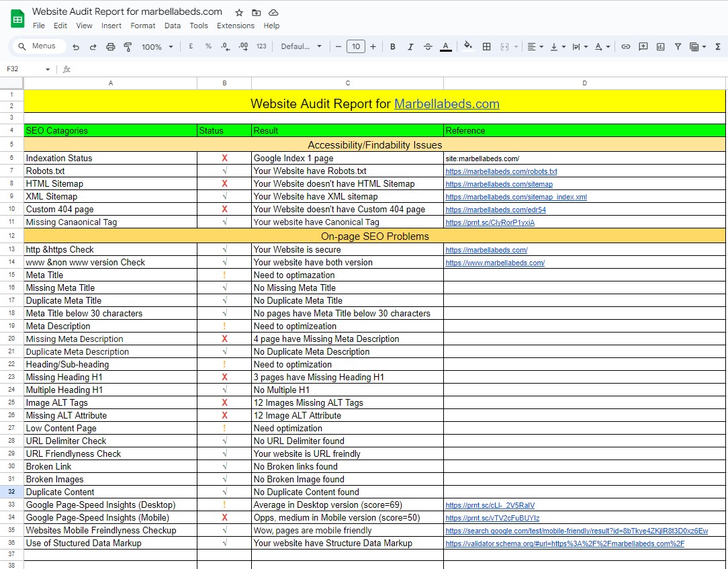Open the fill color picker
This screenshot has width=728, height=569.
click(468, 47)
